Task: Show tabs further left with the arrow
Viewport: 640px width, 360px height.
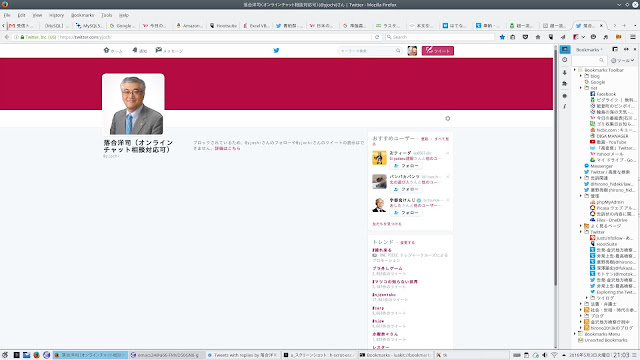Action: pyautogui.click(x=3, y=25)
